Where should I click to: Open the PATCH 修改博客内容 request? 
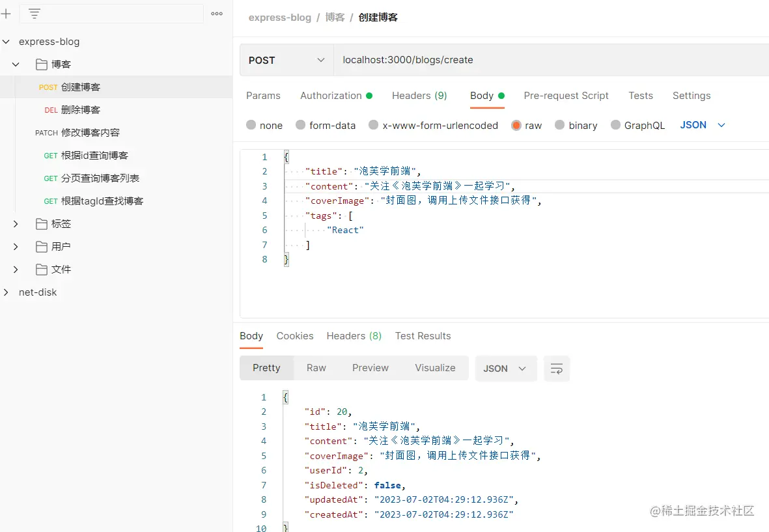tap(117, 133)
